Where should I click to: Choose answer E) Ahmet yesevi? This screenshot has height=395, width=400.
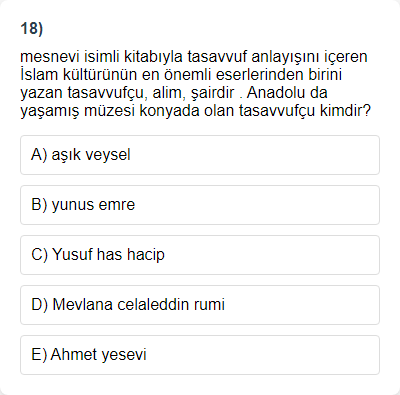(200, 355)
